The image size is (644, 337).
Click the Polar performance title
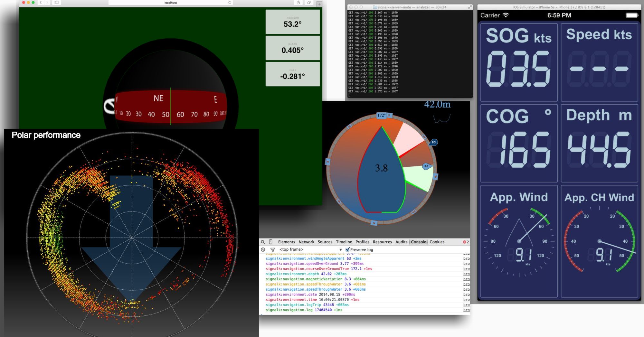click(x=46, y=135)
